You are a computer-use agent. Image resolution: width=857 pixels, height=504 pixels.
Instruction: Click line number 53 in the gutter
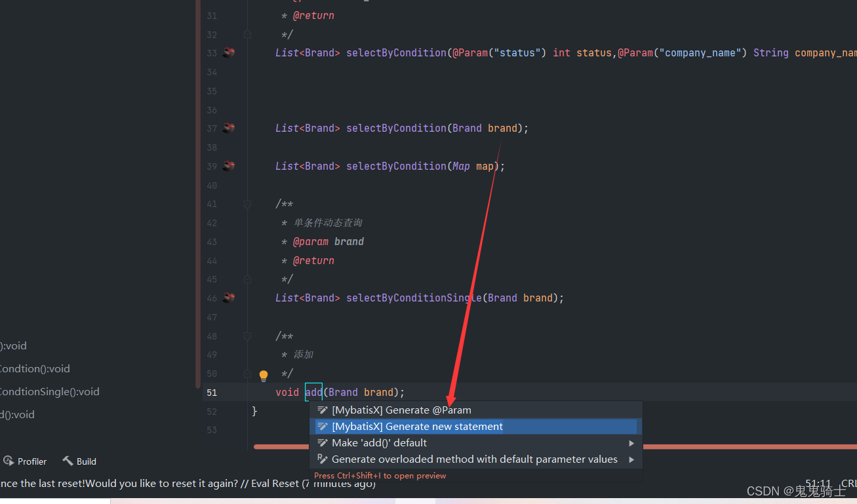211,430
